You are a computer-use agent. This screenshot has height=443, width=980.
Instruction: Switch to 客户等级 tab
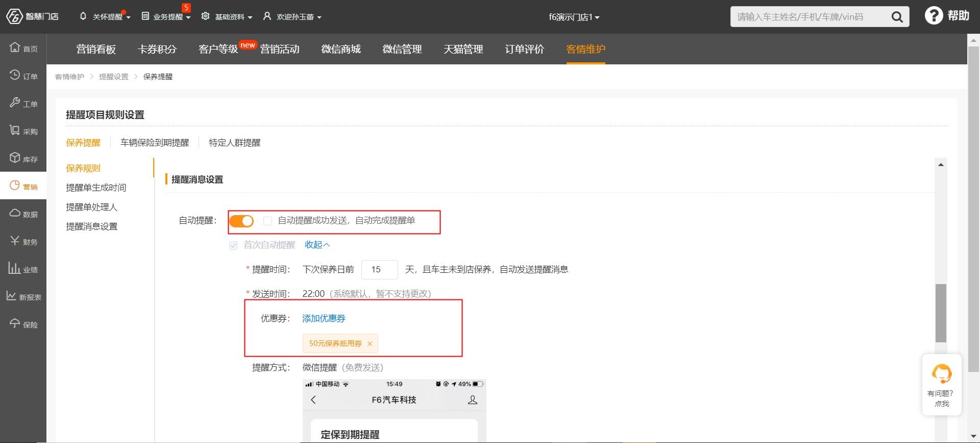pos(218,49)
